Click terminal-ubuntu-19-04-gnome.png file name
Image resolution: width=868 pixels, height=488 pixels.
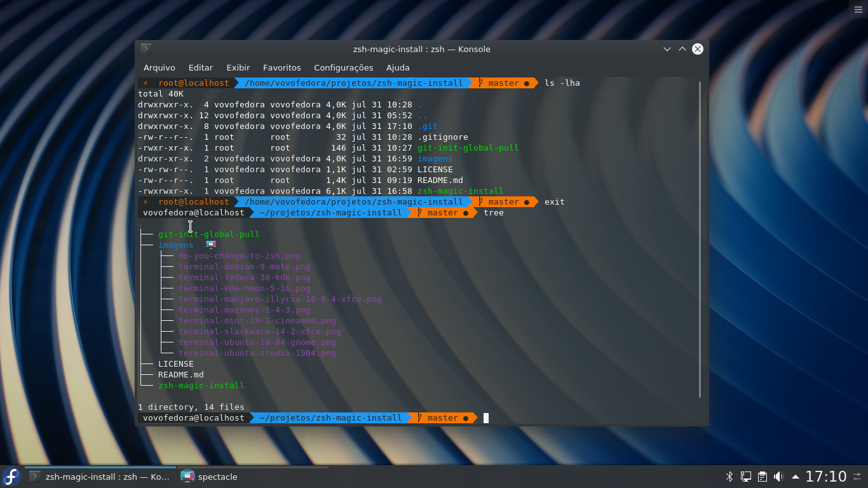pos(257,342)
